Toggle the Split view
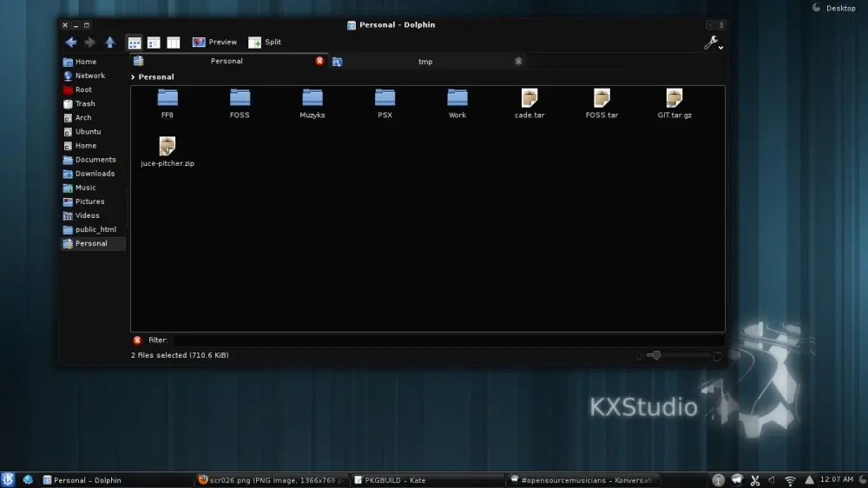868x488 pixels. (x=265, y=43)
